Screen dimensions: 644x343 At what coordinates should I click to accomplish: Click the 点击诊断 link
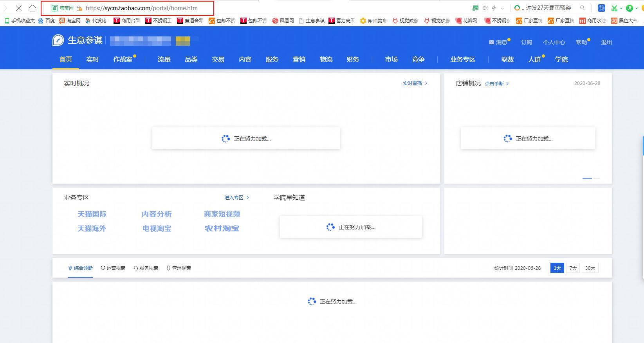[497, 84]
